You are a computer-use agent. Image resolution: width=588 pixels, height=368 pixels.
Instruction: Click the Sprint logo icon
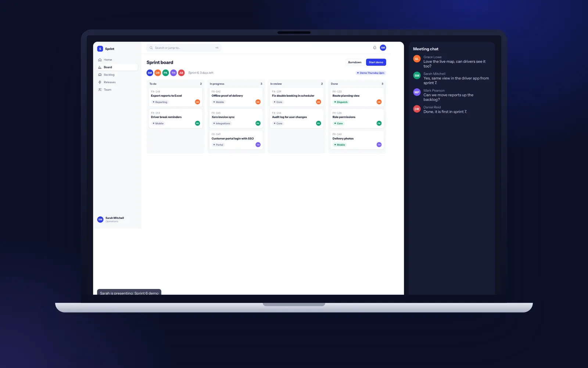tap(100, 49)
